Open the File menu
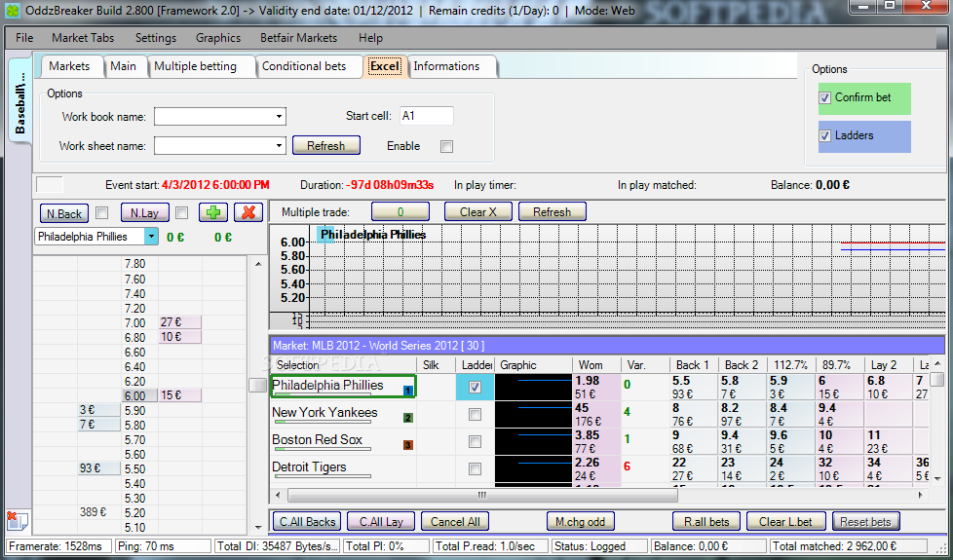The image size is (953, 560). click(24, 38)
